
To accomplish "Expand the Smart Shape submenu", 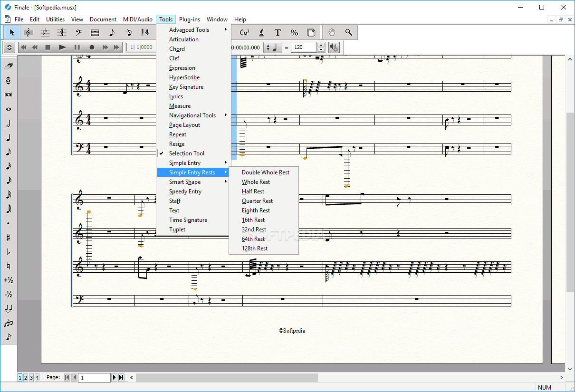I will coord(193,182).
